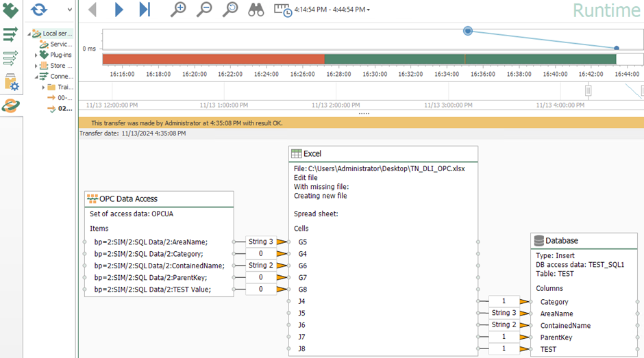The height and width of the screenshot is (358, 644).
Task: Expand the Store tree node
Action: coord(36,66)
